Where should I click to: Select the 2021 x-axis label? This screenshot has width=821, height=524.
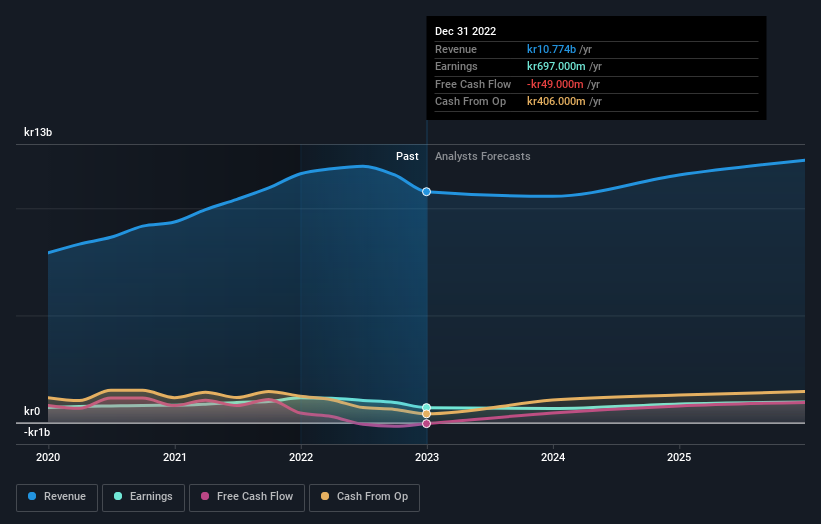174,457
